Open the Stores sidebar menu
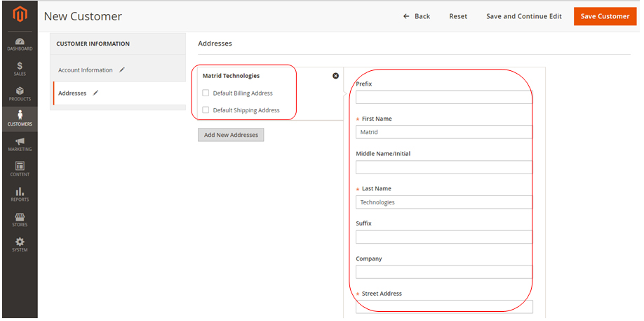 click(x=20, y=220)
